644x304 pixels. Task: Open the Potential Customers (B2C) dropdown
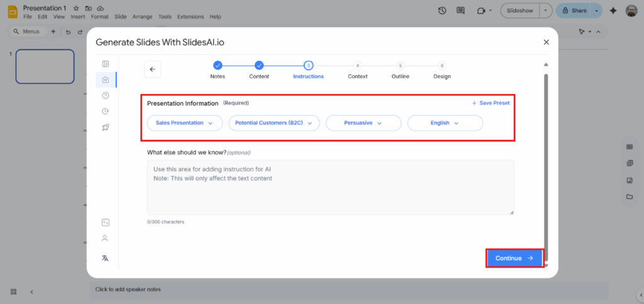[274, 123]
